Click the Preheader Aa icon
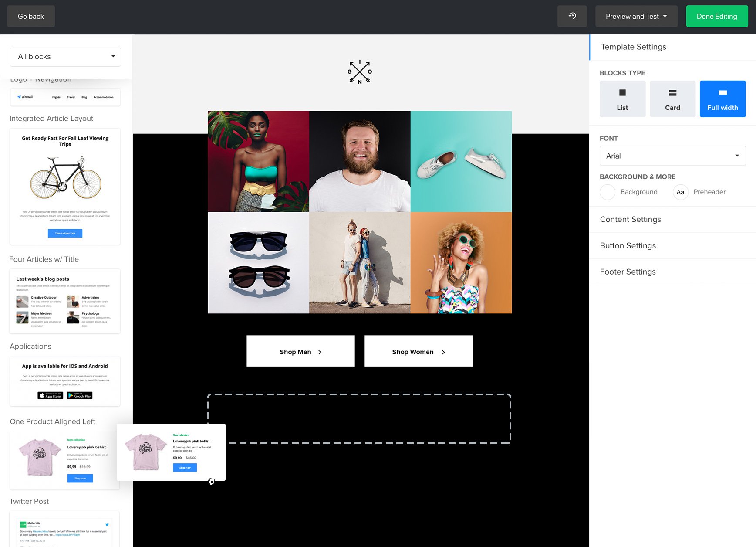Screen dimensions: 756x547 point(680,192)
